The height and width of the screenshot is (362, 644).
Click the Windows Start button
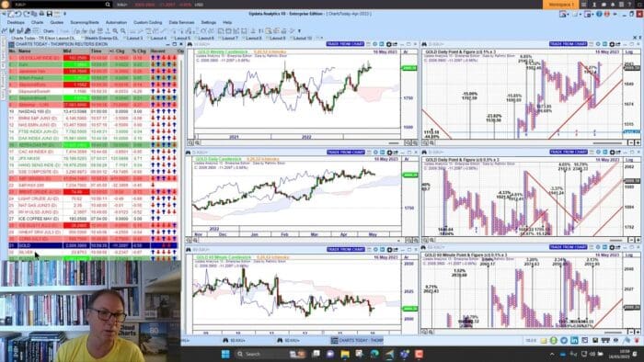225,354
